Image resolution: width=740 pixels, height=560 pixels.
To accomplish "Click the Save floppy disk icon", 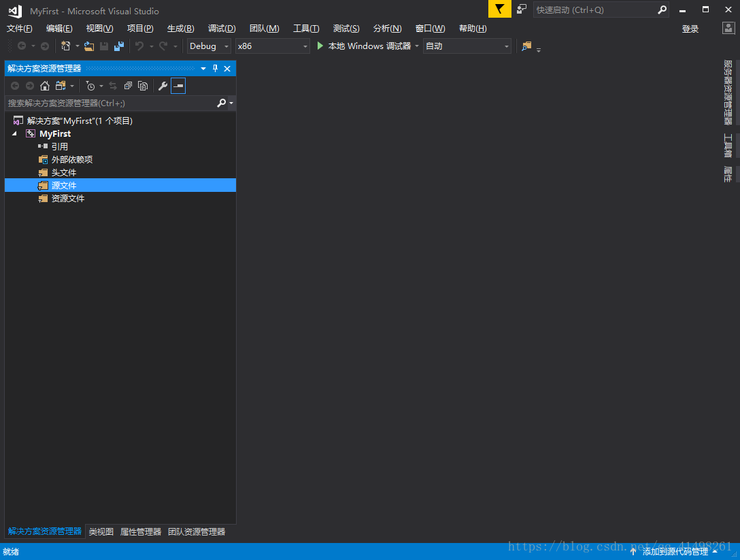I will [x=104, y=46].
